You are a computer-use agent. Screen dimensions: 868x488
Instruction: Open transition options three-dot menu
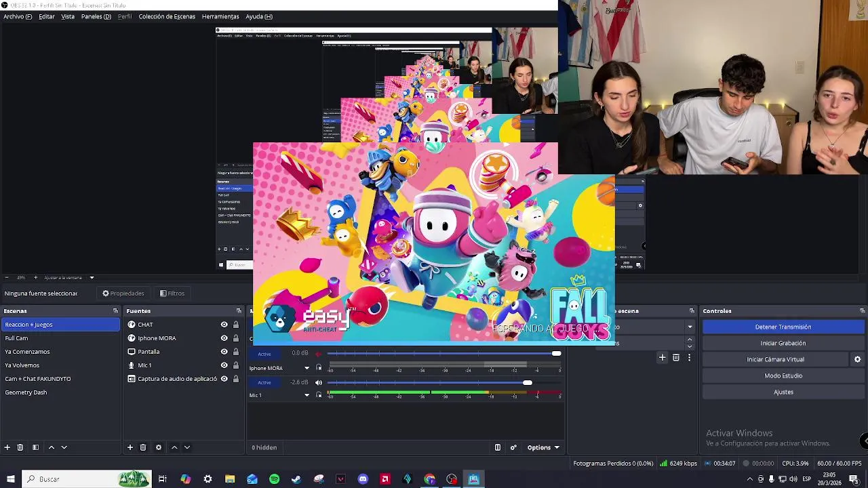point(690,357)
